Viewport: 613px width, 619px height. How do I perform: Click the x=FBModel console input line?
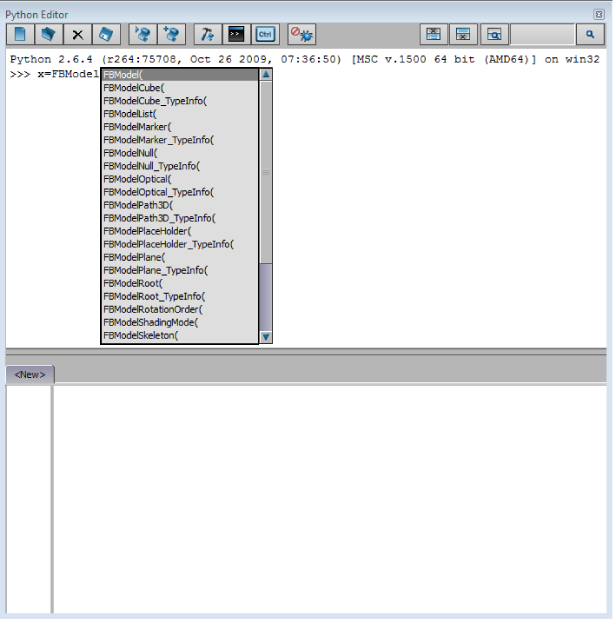[54, 74]
